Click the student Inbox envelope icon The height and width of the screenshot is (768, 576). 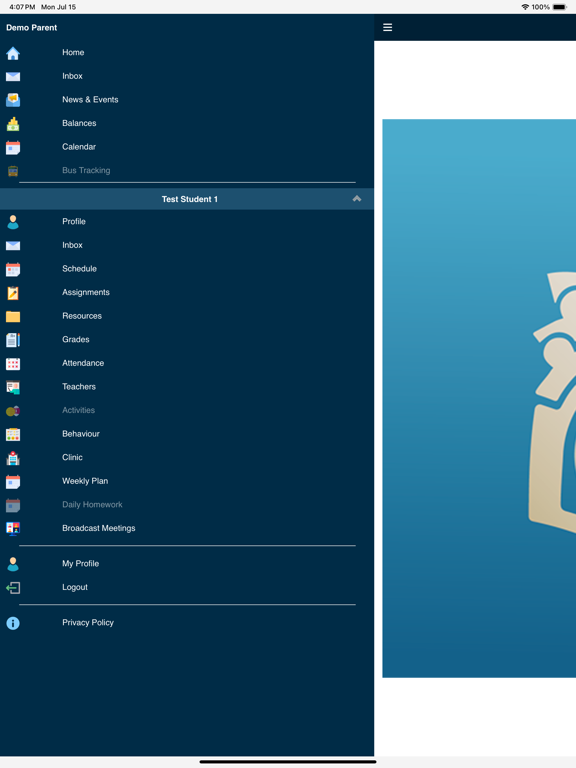point(13,245)
